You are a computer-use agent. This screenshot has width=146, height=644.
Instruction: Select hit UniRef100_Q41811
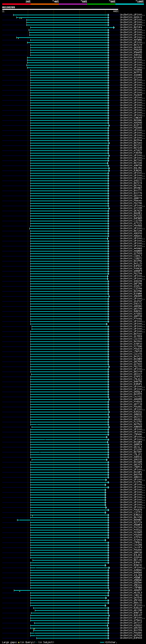(131, 419)
